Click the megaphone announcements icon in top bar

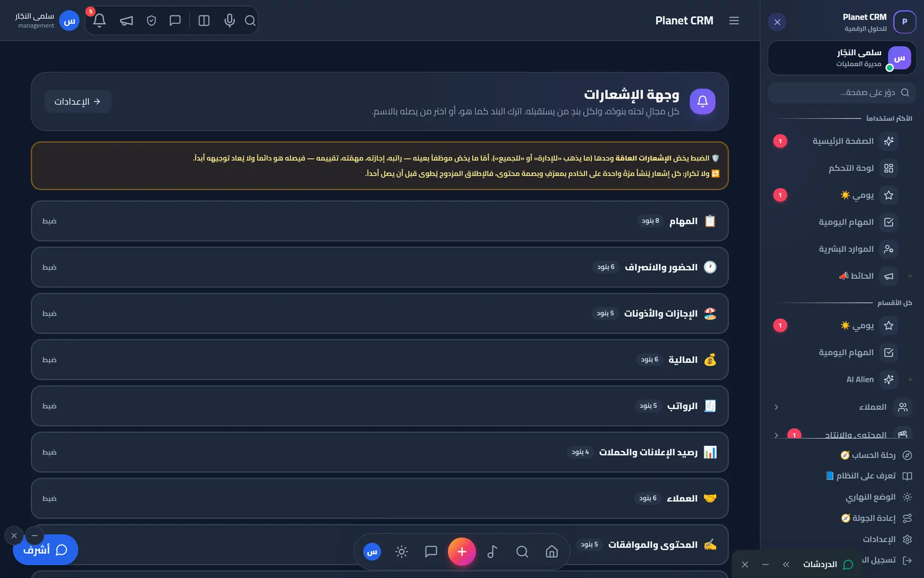click(x=126, y=20)
